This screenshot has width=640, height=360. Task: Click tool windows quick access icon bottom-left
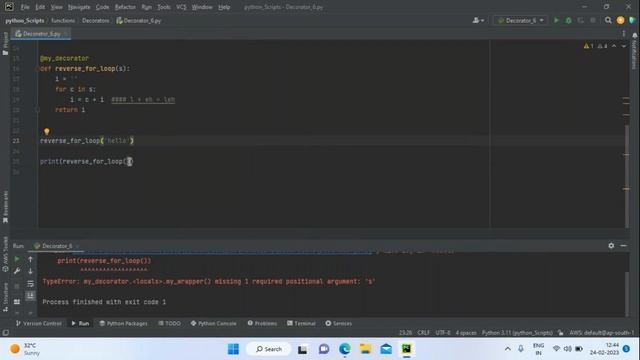6,333
